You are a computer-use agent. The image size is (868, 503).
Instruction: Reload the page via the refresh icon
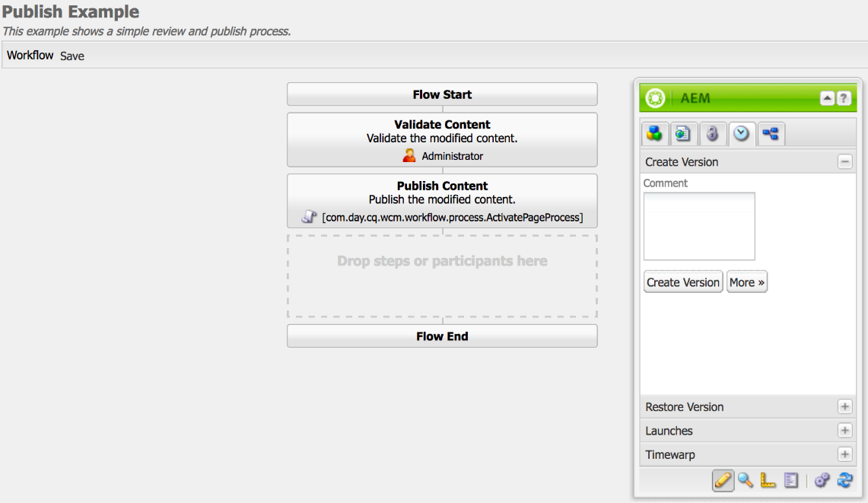(845, 480)
